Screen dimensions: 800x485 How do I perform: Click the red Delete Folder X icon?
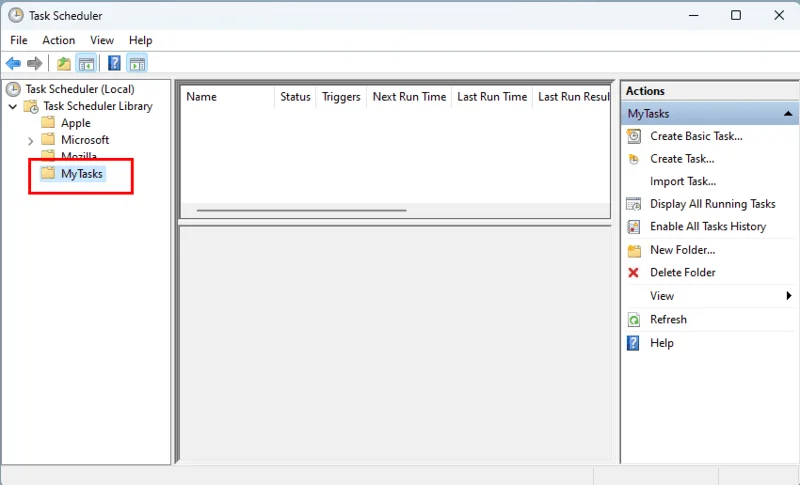[x=633, y=273]
